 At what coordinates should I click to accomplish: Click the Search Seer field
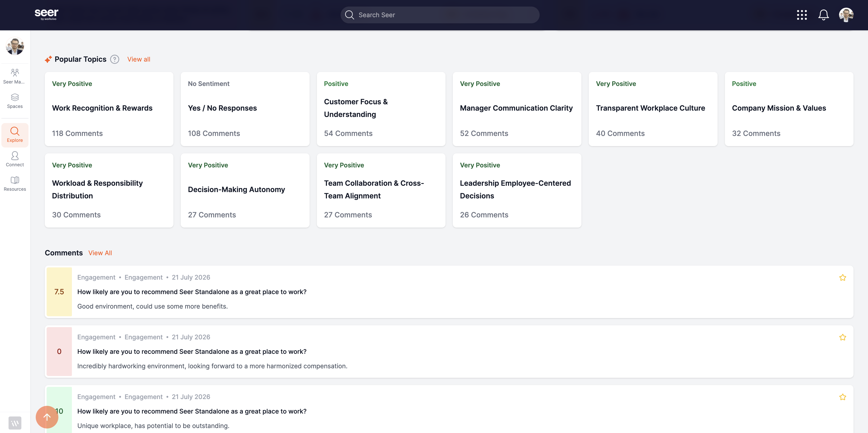[x=440, y=15]
